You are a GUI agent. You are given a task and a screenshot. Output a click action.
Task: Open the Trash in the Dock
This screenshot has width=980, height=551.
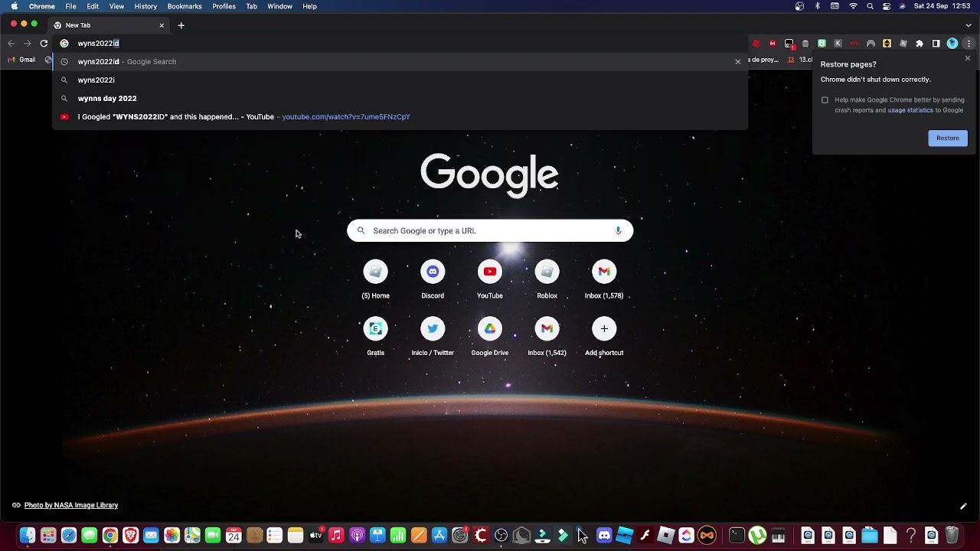tap(952, 536)
